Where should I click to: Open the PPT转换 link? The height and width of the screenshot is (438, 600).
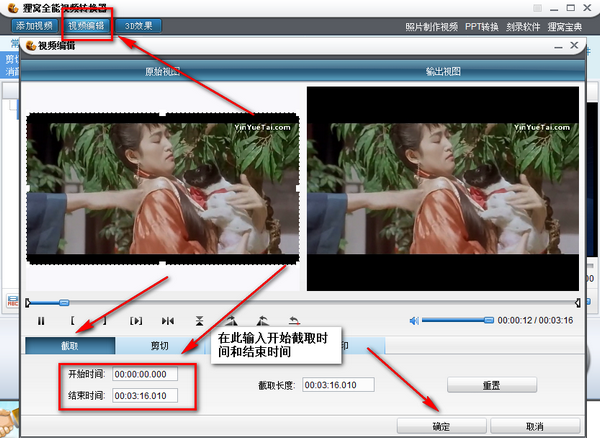pos(482,27)
